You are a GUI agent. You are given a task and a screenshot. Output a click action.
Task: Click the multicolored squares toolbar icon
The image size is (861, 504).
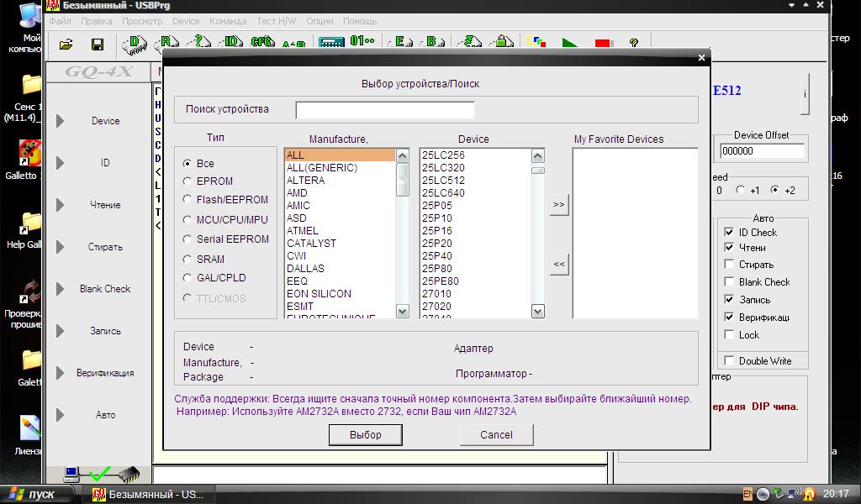point(536,42)
